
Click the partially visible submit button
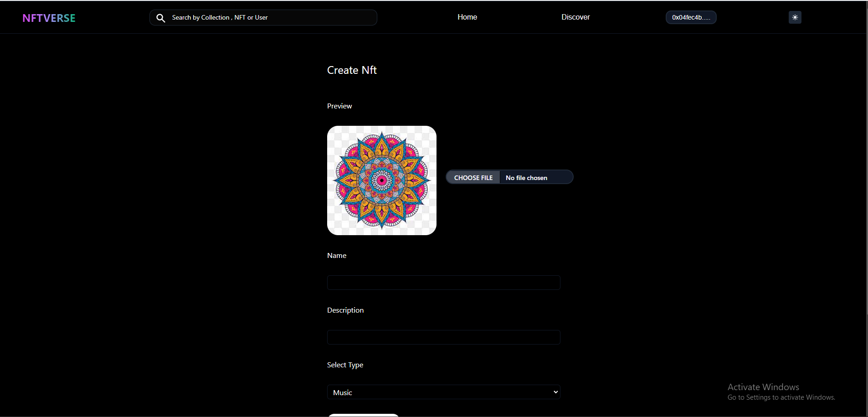click(x=363, y=415)
